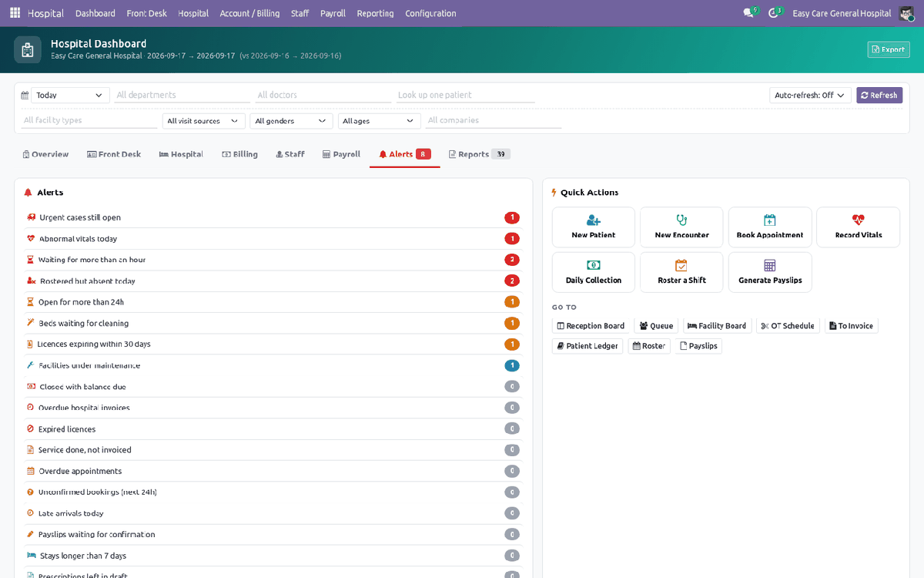Switch to the Staff dashboard tab
Image resolution: width=924 pixels, height=578 pixels.
coord(290,154)
